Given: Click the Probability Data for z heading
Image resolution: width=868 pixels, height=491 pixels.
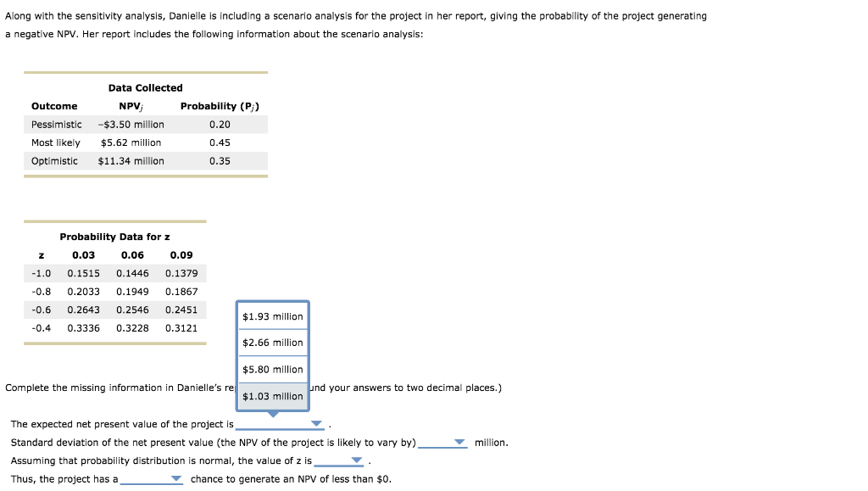Looking at the screenshot, I should point(114,237).
